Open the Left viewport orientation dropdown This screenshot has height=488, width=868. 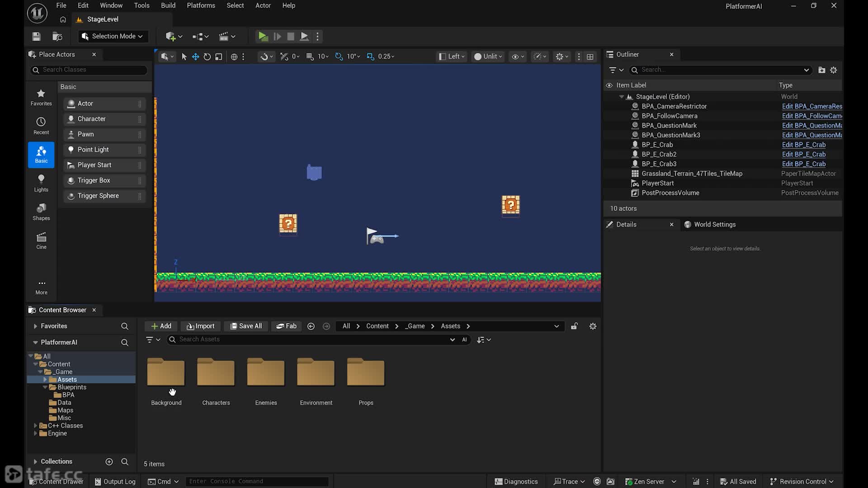[x=452, y=56]
